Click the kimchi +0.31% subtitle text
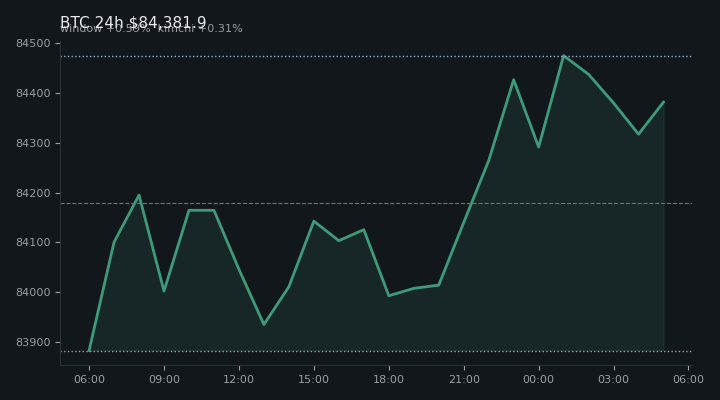Image resolution: width=720 pixels, height=400 pixels. click(200, 28)
